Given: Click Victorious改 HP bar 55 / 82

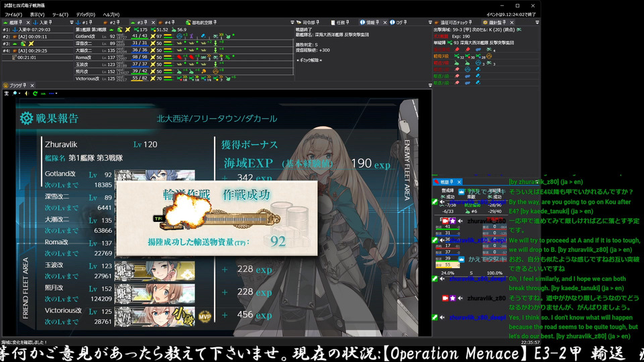Looking at the screenshot, I should click(140, 78).
